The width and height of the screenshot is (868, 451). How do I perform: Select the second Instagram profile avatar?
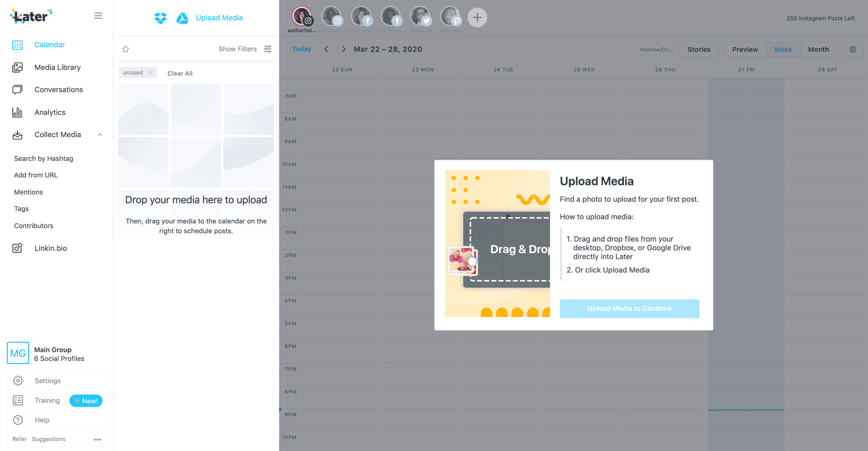coord(331,17)
